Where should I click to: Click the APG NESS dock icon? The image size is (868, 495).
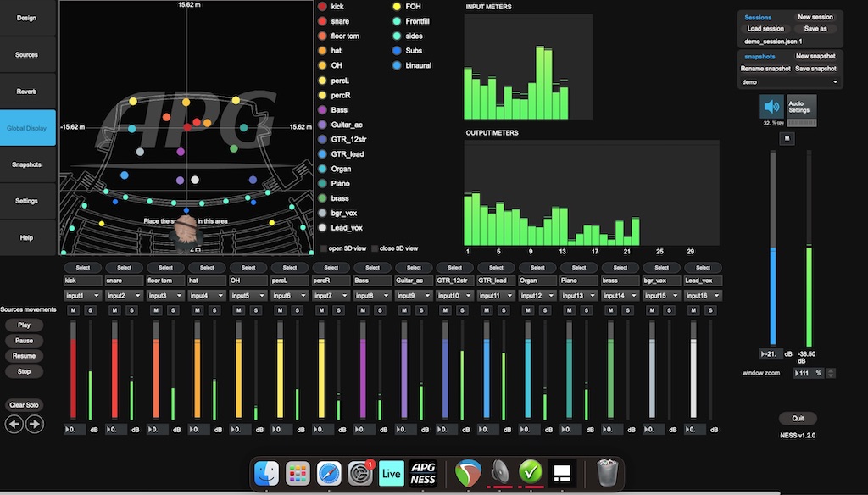pos(423,473)
